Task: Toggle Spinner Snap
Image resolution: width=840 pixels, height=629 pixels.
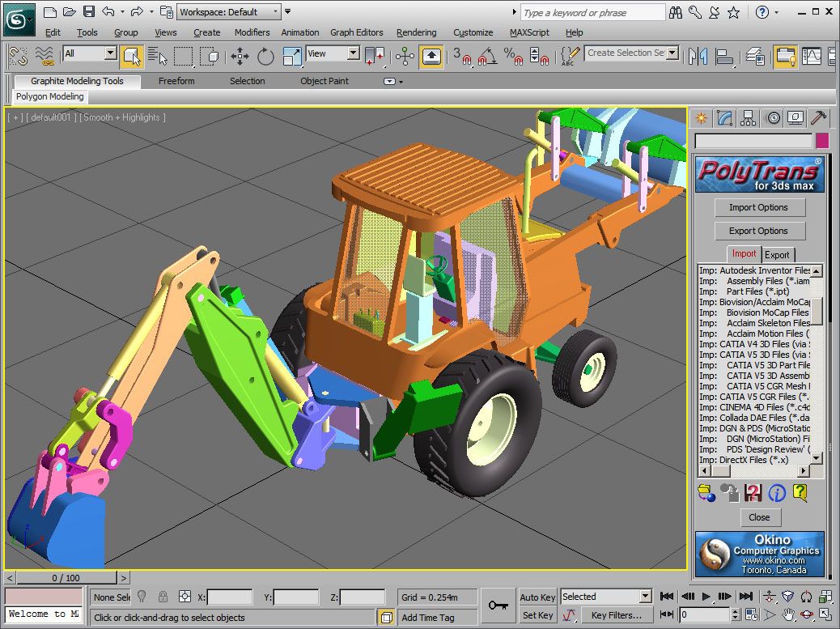Action: point(539,56)
